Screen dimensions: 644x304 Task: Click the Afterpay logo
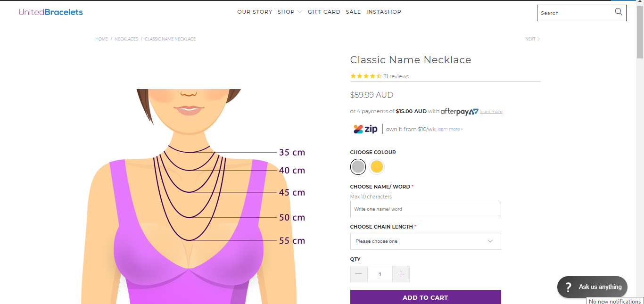(459, 112)
